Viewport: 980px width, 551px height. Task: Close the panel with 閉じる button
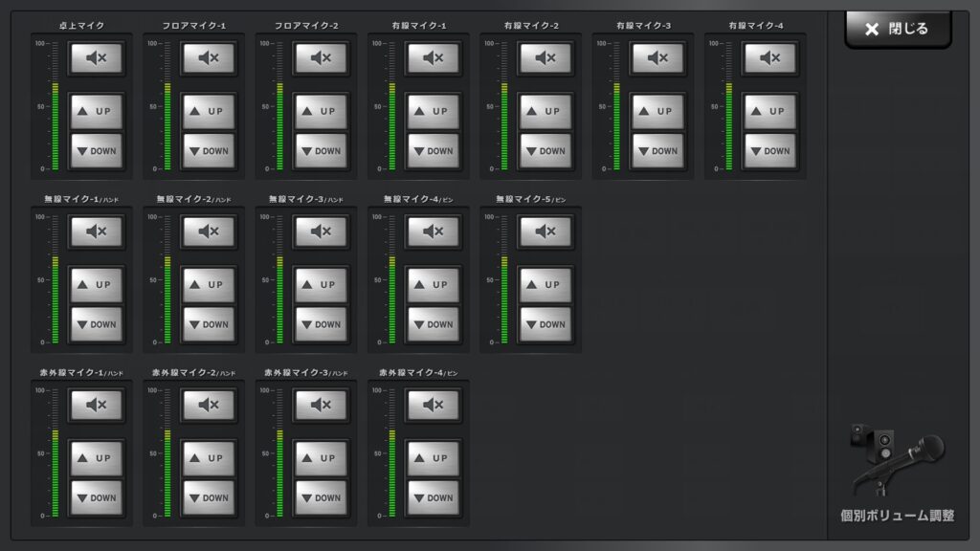(897, 29)
